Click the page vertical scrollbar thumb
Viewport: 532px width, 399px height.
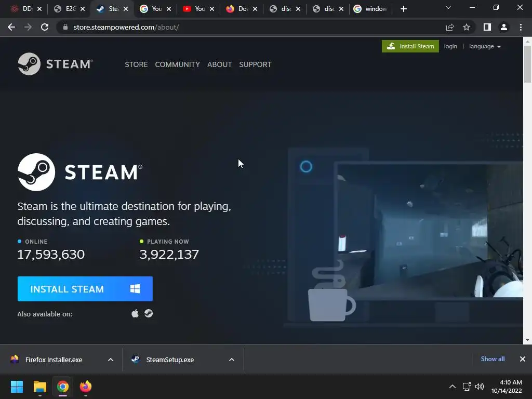click(x=527, y=64)
